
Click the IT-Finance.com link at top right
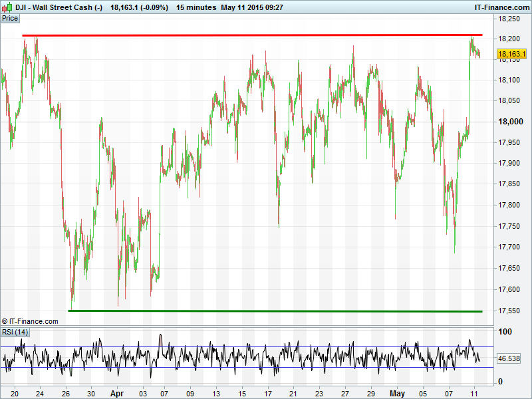(502, 7)
